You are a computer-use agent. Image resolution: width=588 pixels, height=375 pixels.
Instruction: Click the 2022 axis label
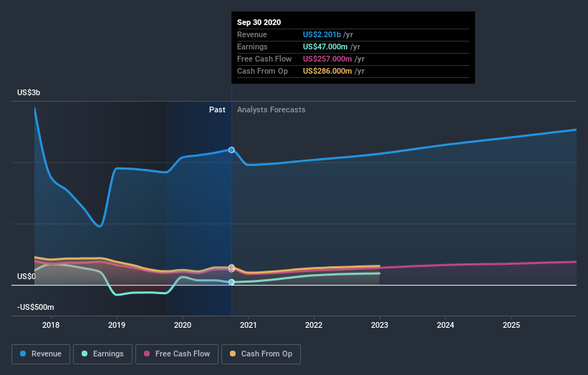point(314,325)
